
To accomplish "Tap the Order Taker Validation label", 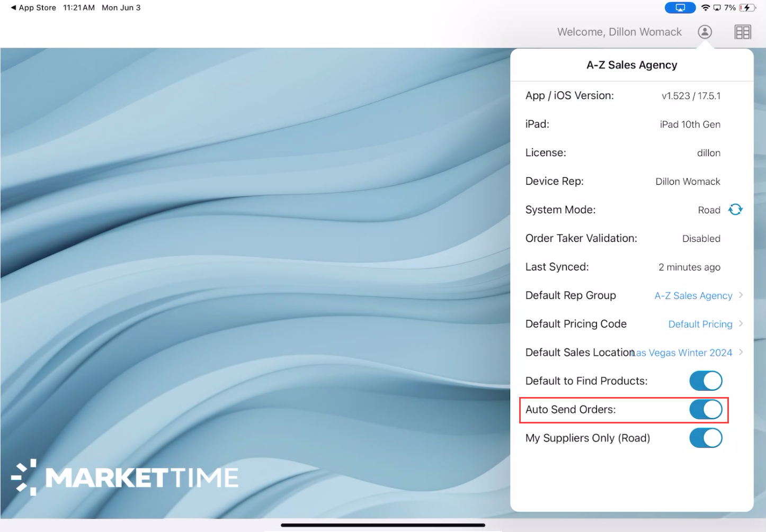I will click(581, 239).
